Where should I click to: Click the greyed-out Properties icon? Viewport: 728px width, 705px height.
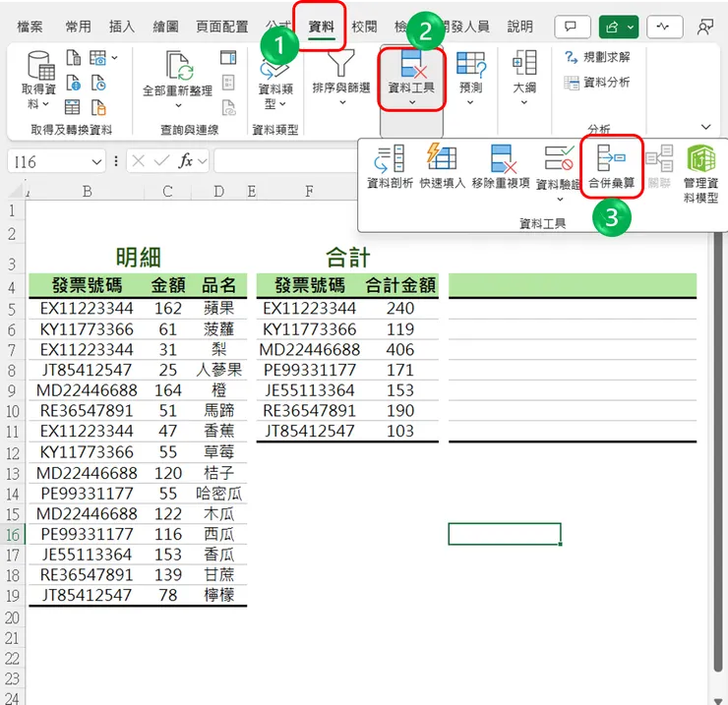point(228,83)
